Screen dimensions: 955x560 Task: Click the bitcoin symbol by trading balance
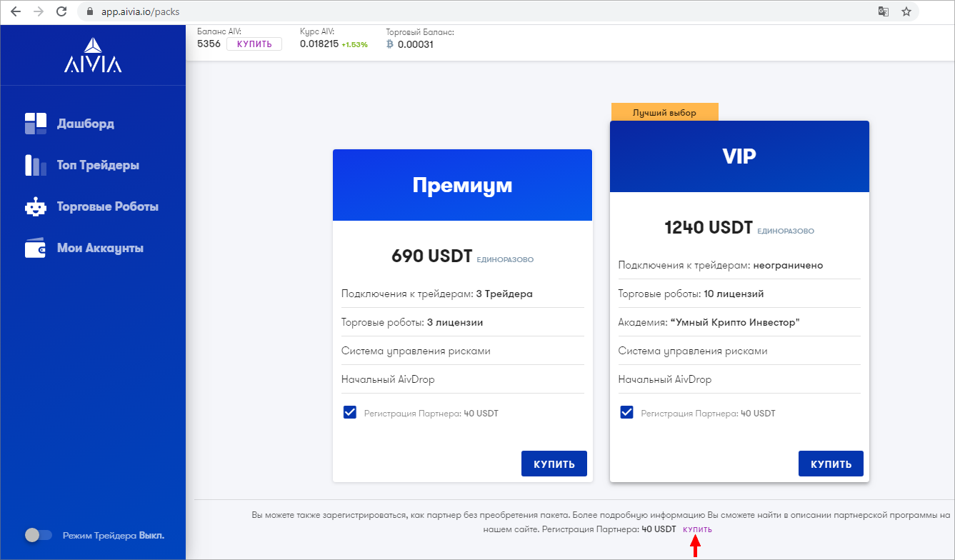(390, 44)
